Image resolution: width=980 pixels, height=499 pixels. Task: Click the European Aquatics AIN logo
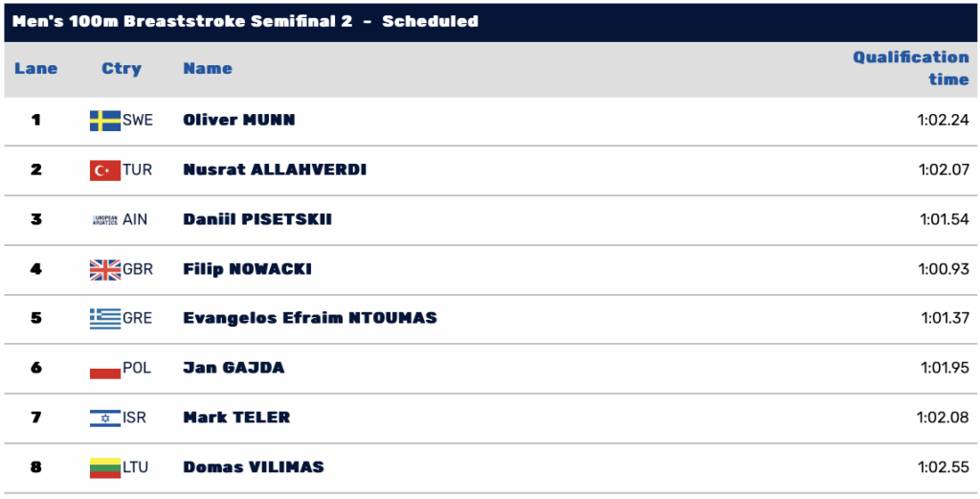105,220
